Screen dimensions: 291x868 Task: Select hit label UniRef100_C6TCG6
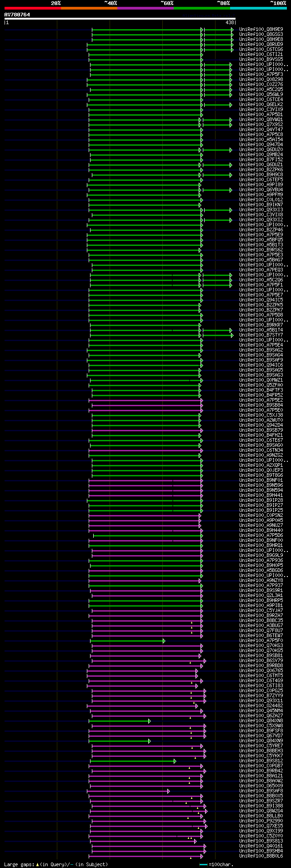pos(261,49)
